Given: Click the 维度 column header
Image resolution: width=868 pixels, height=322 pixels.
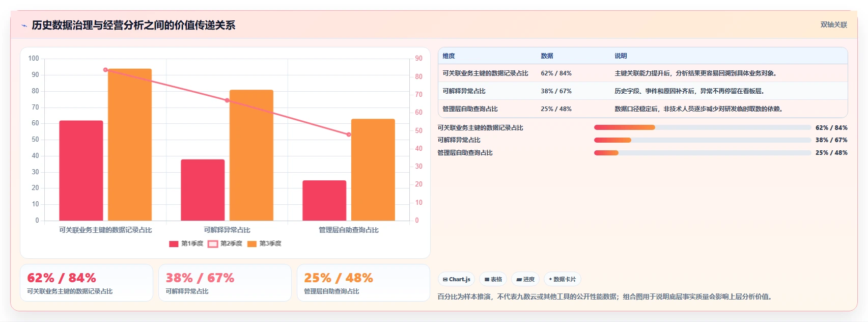Looking at the screenshot, I should click(x=449, y=56).
